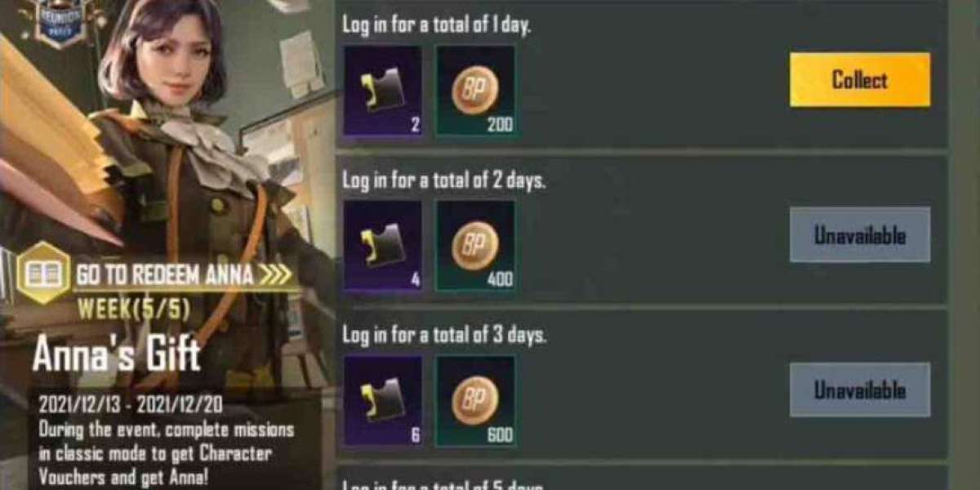This screenshot has width=980, height=490.
Task: Tap the 600 BP coin reward icon
Action: coord(475,401)
